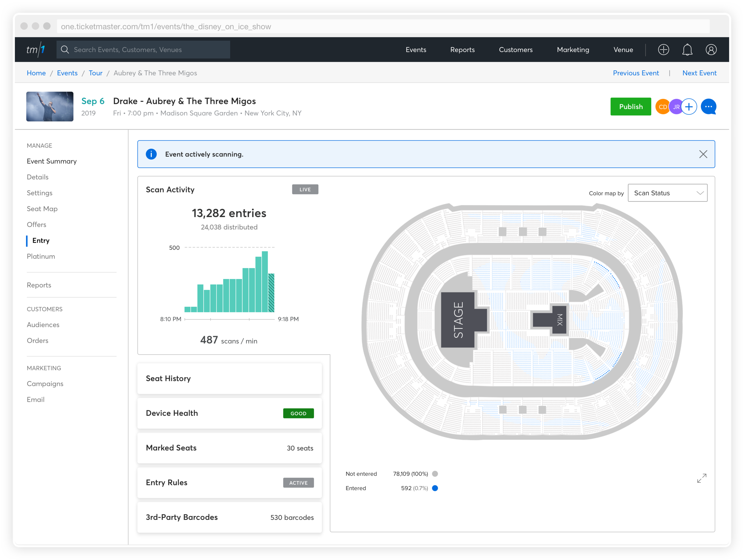Expand the Seat History panel

click(x=229, y=379)
